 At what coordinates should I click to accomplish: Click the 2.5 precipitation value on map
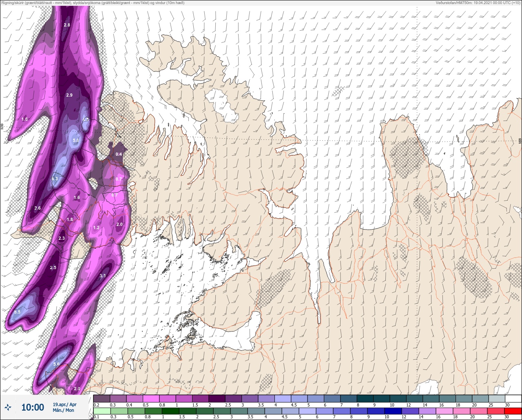click(x=53, y=267)
